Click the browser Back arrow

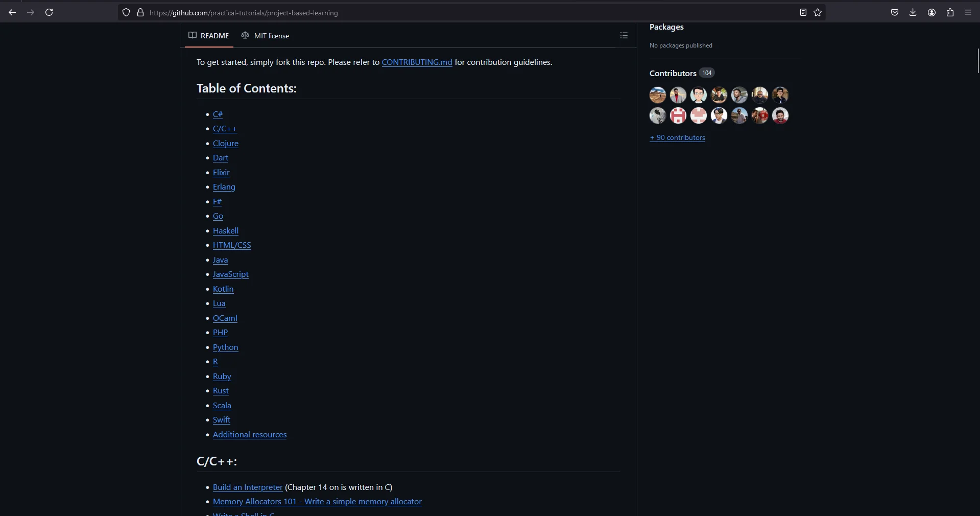pyautogui.click(x=12, y=12)
